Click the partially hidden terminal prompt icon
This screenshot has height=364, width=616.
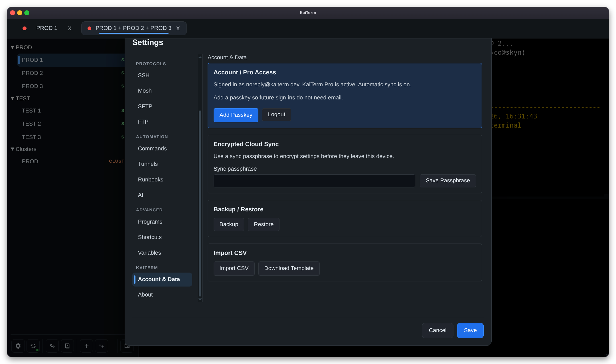pyautogui.click(x=127, y=346)
